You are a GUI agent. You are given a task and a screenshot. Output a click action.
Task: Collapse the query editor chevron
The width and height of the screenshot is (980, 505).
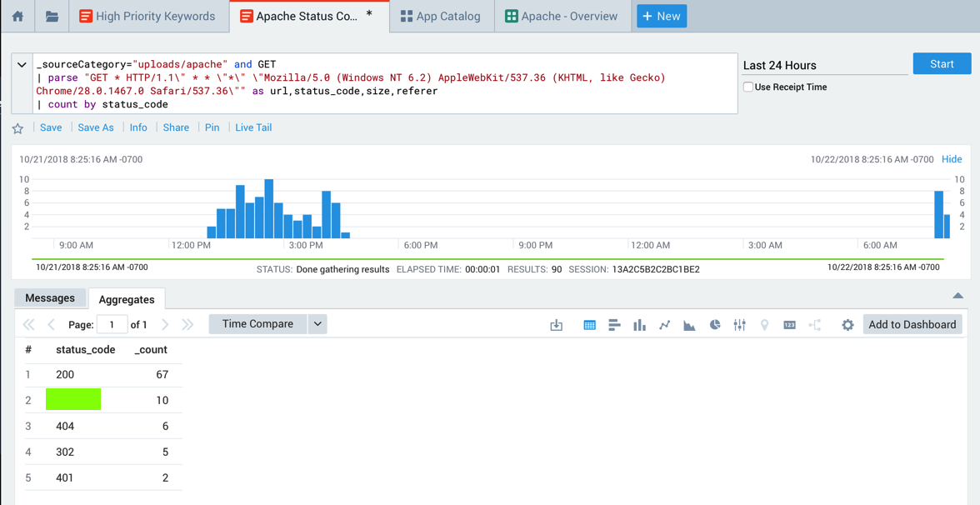[22, 65]
